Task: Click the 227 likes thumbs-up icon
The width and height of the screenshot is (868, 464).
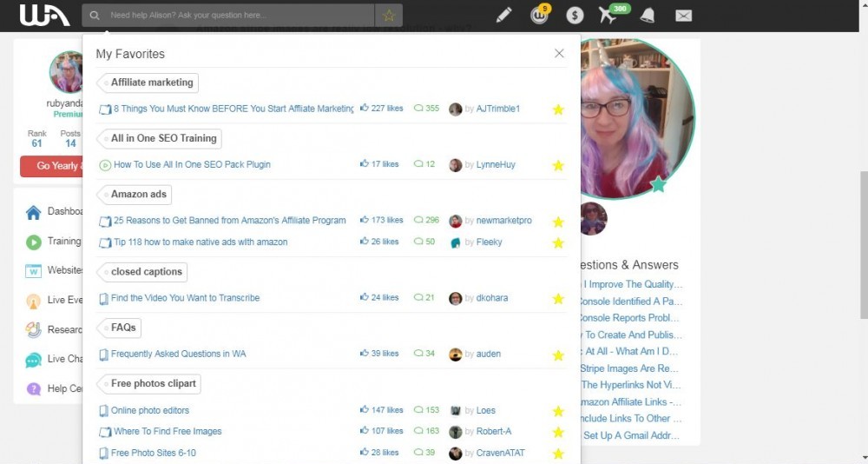Action: [365, 108]
